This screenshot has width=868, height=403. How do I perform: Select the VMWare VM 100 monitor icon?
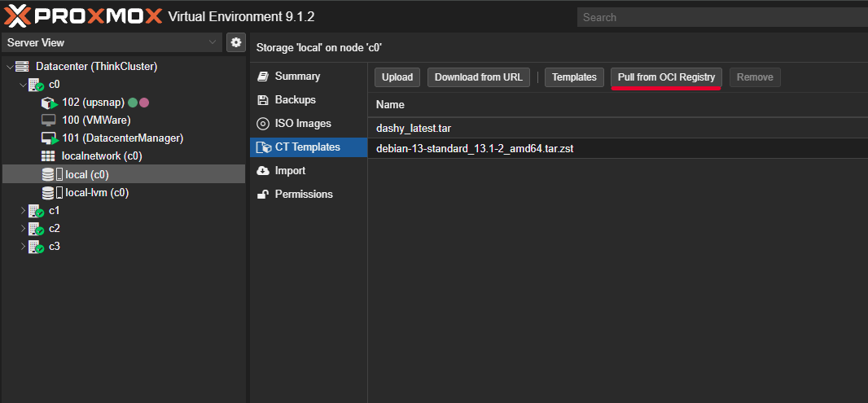point(49,120)
